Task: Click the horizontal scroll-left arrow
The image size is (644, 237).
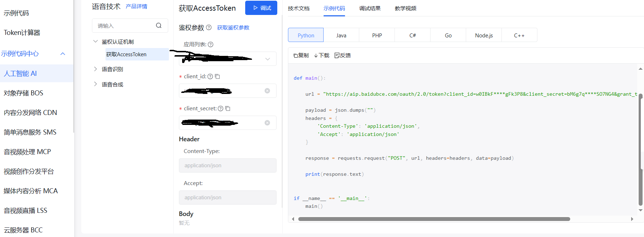Action: tap(293, 219)
